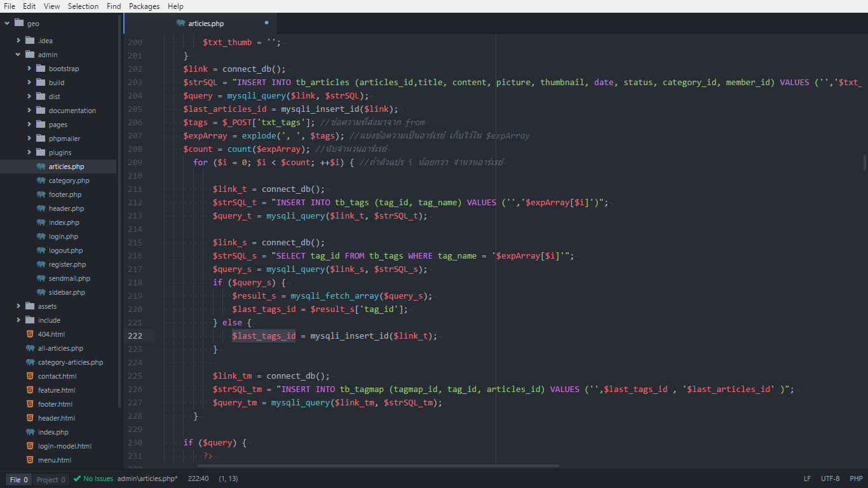868x488 pixels.
Task: Open the Help menu
Action: (175, 6)
